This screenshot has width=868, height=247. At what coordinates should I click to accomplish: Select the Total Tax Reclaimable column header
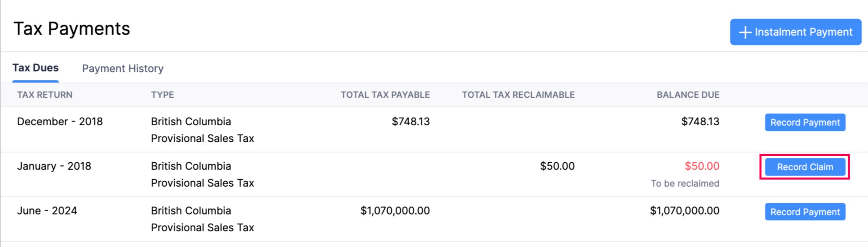pyautogui.click(x=518, y=95)
